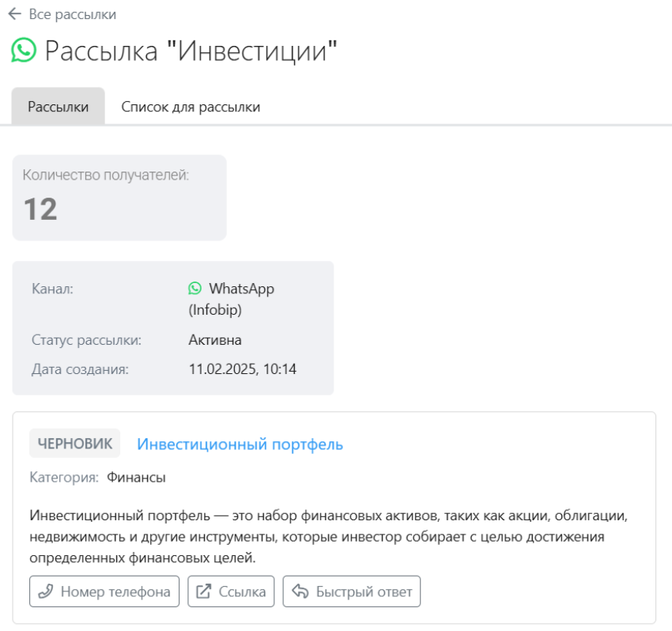Image resolution: width=672 pixels, height=631 pixels.
Task: Select the WhatsApp (Infobip) channel text
Action: click(x=232, y=299)
